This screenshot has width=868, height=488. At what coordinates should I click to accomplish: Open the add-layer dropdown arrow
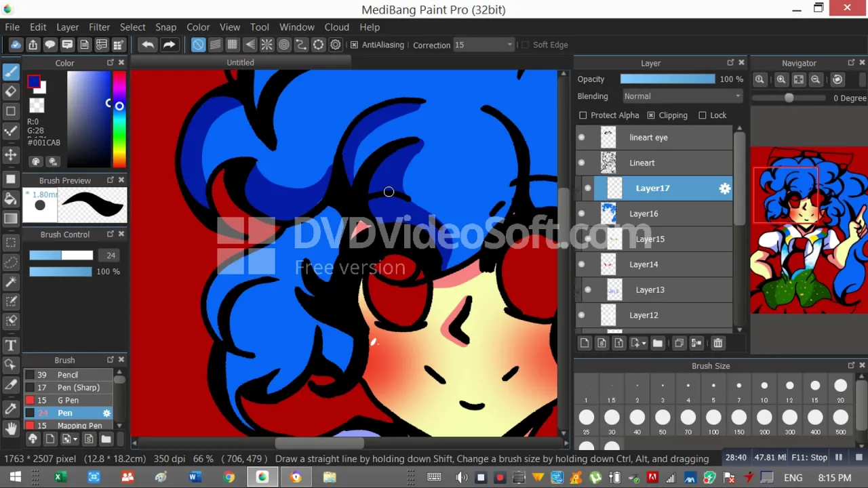[x=638, y=343]
